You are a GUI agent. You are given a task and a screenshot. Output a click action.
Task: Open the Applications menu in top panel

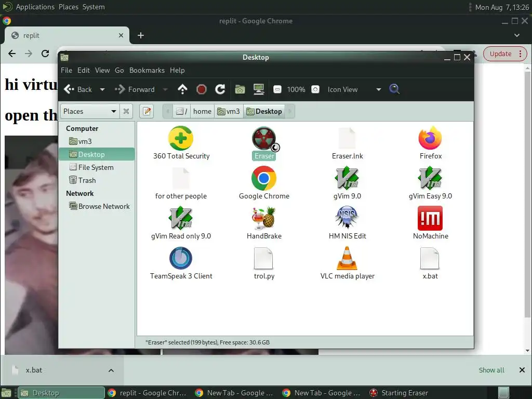(35, 7)
